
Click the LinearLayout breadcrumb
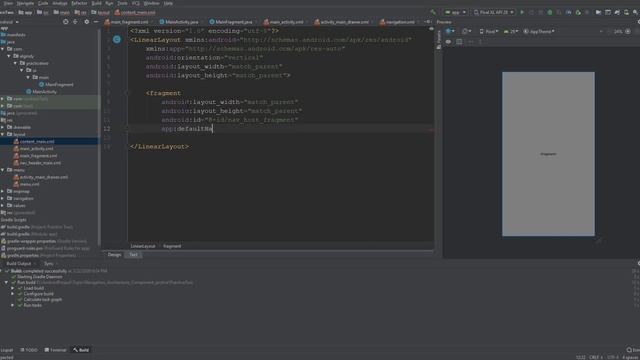tap(143, 246)
